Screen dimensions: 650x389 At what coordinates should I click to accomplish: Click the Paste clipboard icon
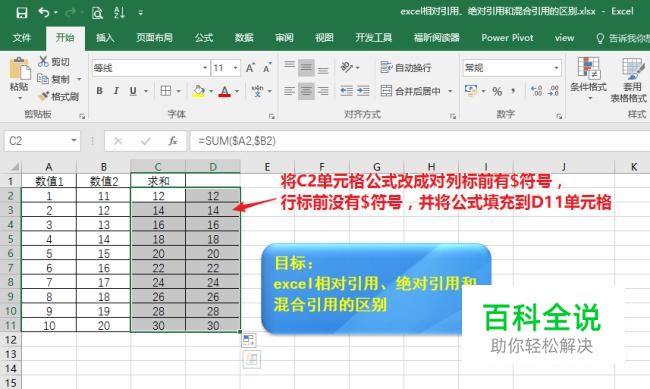pos(19,68)
